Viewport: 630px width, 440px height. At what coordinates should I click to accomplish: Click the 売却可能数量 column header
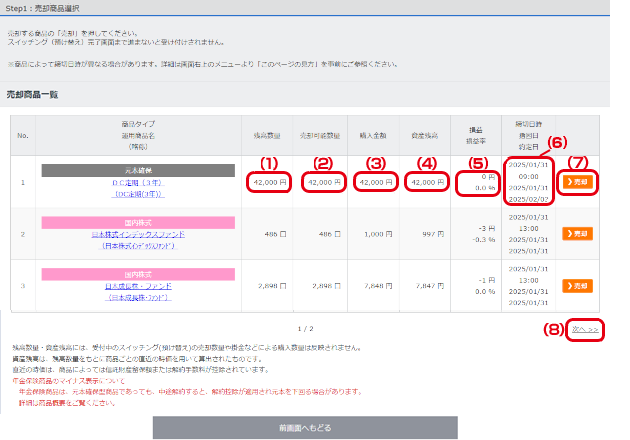[x=320, y=135]
